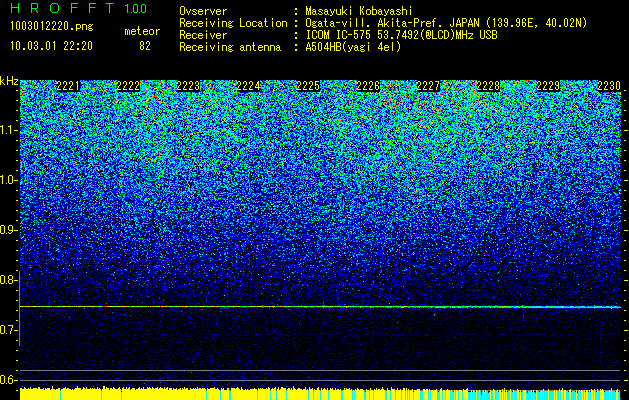The width and height of the screenshot is (629, 400).
Task: Click the 2229 time marker
Action: (548, 86)
